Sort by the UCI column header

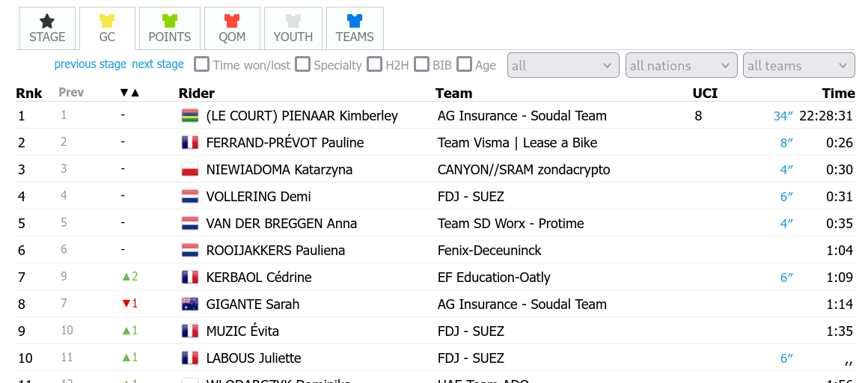pos(705,93)
